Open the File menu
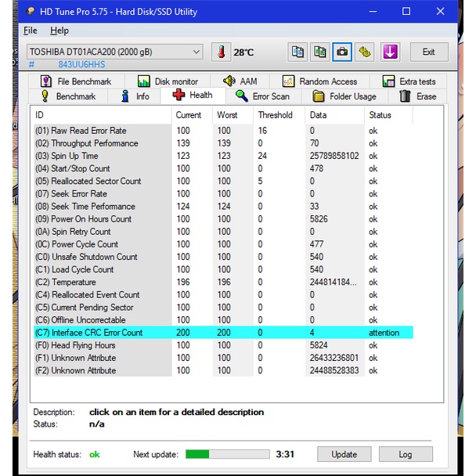Image resolution: width=476 pixels, height=476 pixels. (x=31, y=31)
